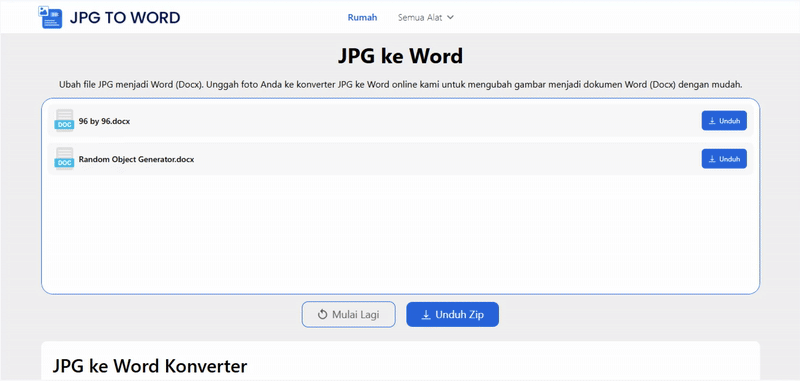Click the Unduh Zip button

pos(452,314)
